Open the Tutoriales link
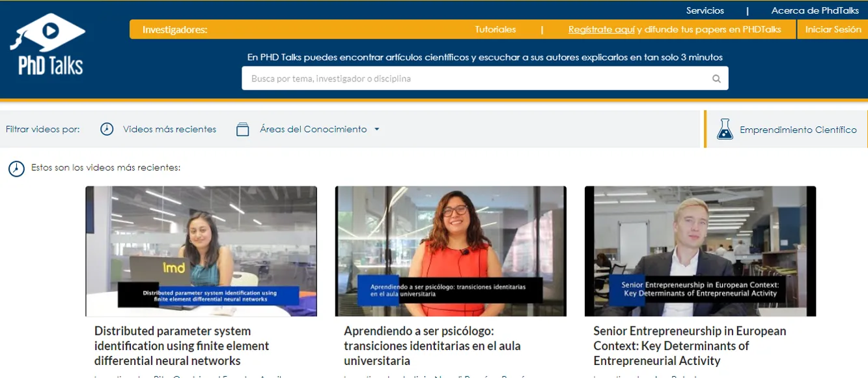The image size is (868, 378). [495, 29]
